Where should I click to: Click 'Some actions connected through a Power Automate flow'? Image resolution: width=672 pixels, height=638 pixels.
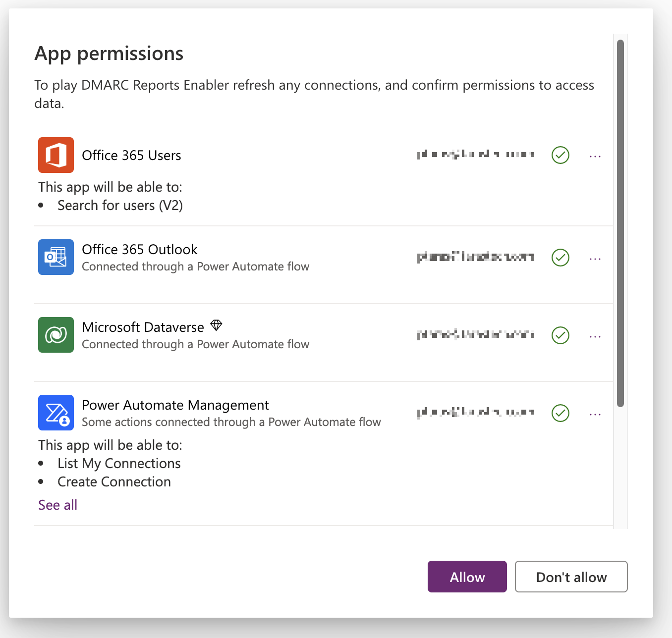pyautogui.click(x=231, y=422)
